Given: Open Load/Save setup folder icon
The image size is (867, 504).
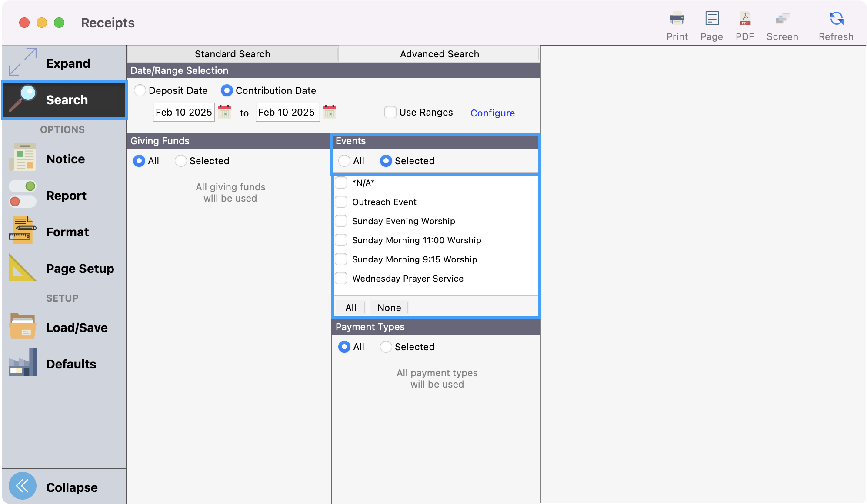Looking at the screenshot, I should click(23, 327).
